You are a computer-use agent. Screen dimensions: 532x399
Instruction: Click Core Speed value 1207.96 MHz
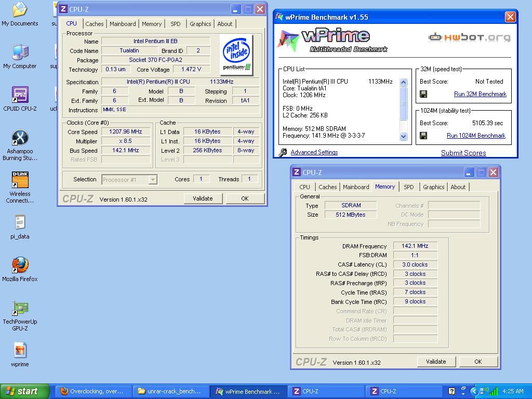(x=126, y=131)
